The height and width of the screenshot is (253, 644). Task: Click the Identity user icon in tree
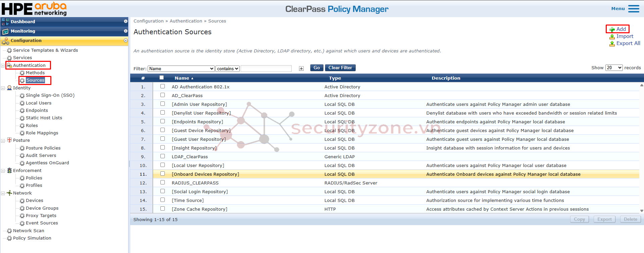9,88
